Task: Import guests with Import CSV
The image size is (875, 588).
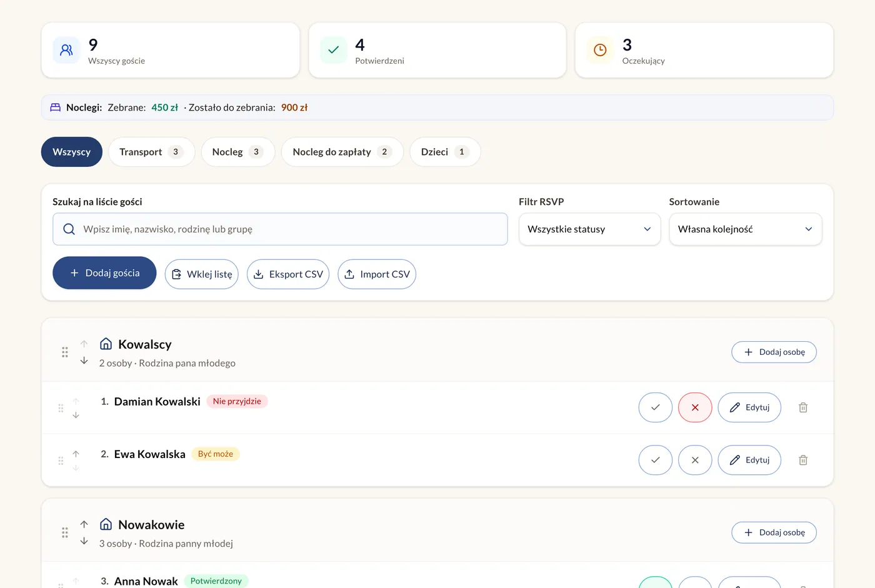Action: pyautogui.click(x=377, y=274)
